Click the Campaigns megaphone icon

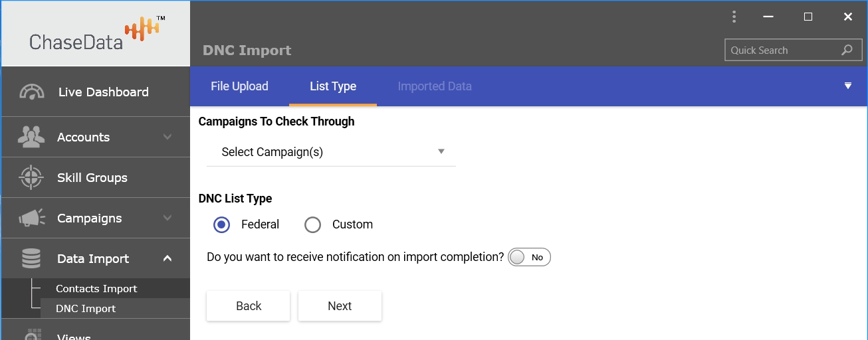pos(31,218)
